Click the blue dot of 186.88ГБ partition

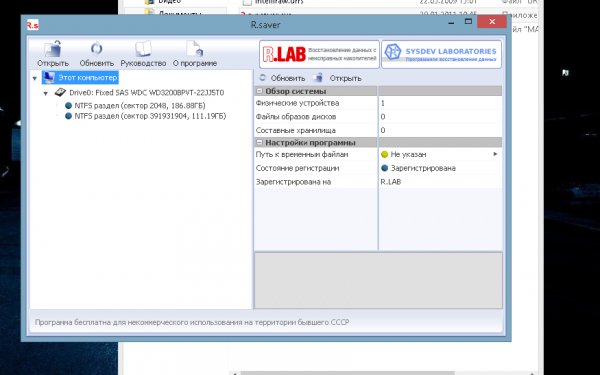coord(68,105)
